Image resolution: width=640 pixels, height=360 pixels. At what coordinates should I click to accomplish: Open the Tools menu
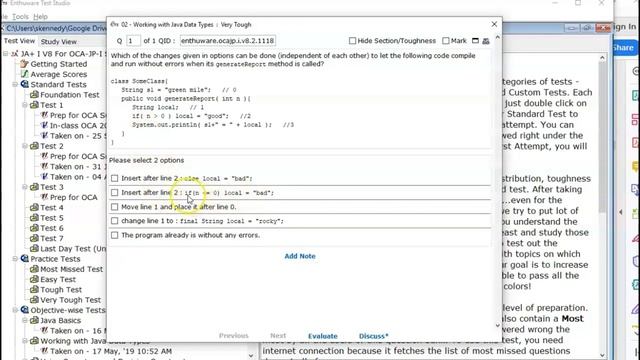(x=20, y=17)
